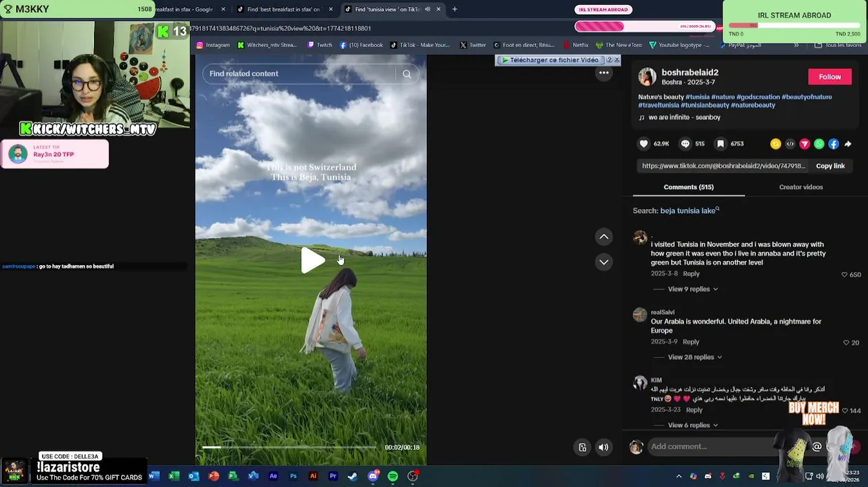Like the first comment with 650 likes
868x487 pixels.
point(844,275)
